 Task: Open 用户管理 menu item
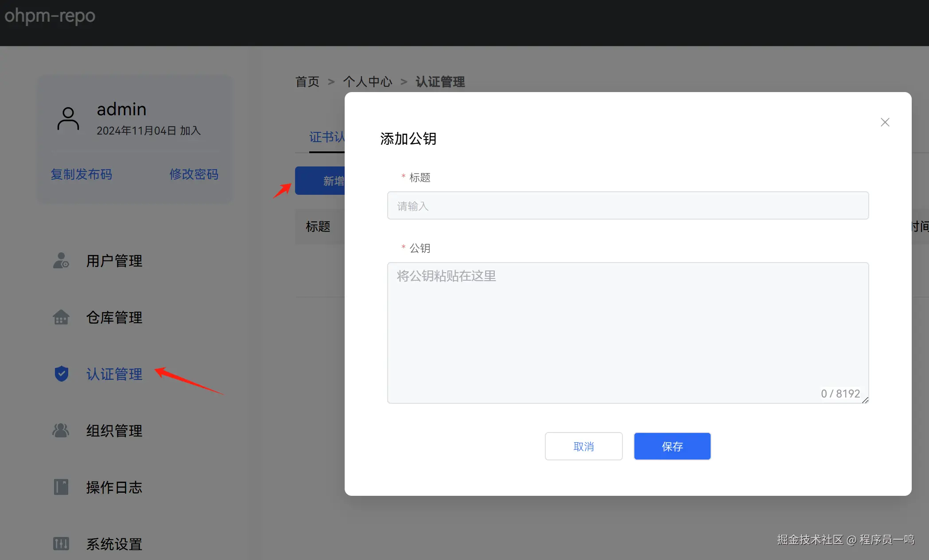114,261
